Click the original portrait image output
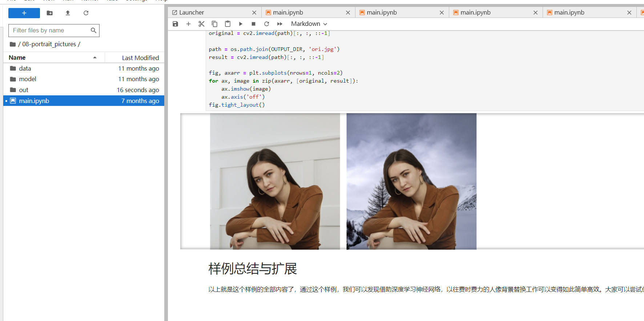Viewport: 644px width, 321px height. 275,181
